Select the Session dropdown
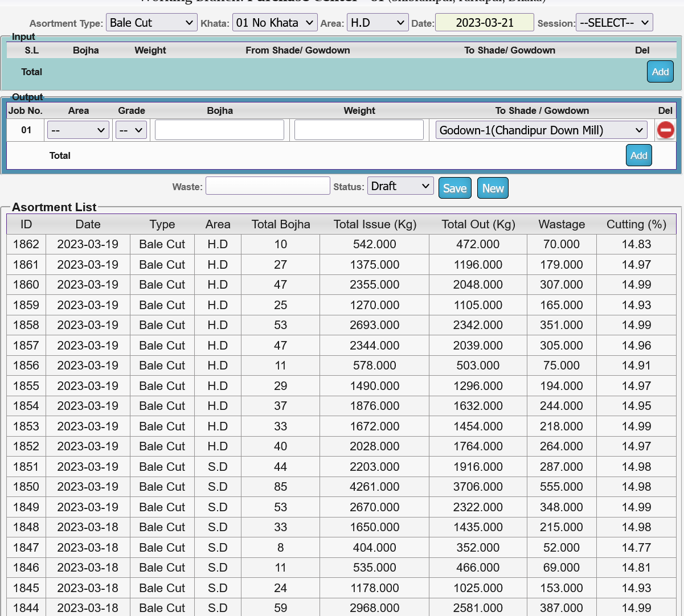This screenshot has height=616, width=684. tap(614, 23)
